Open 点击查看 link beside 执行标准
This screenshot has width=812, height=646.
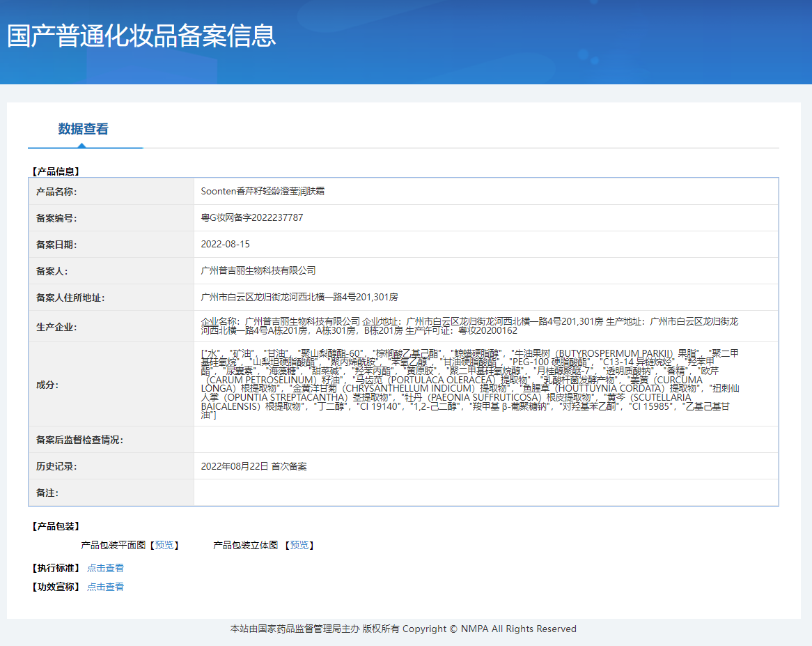tap(105, 568)
